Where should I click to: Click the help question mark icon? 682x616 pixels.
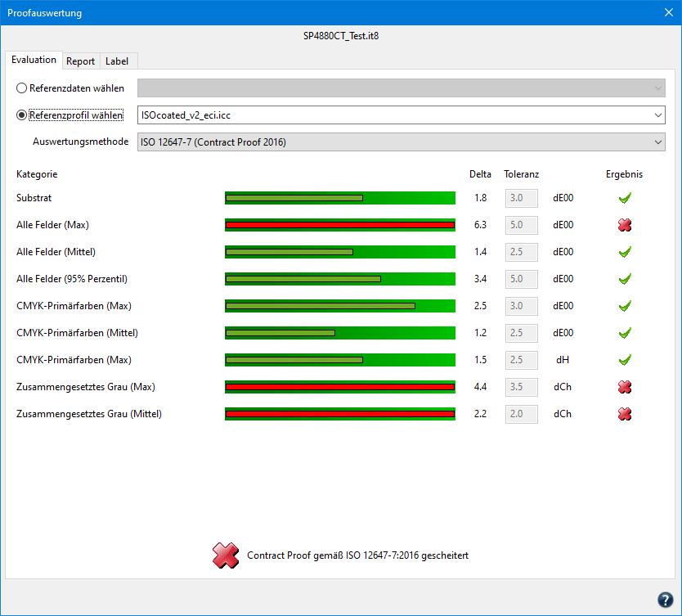pos(665,599)
